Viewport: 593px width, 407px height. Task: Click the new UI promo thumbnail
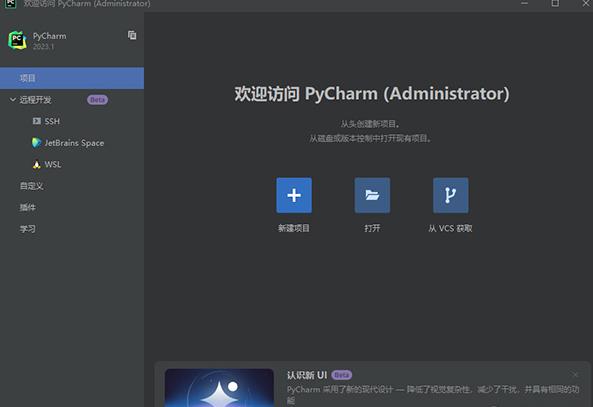coord(219,388)
